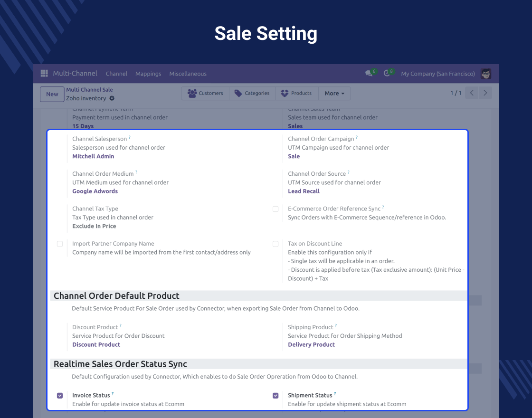
Task: Show help tooltip for Channel Order Source
Action: pyautogui.click(x=349, y=172)
